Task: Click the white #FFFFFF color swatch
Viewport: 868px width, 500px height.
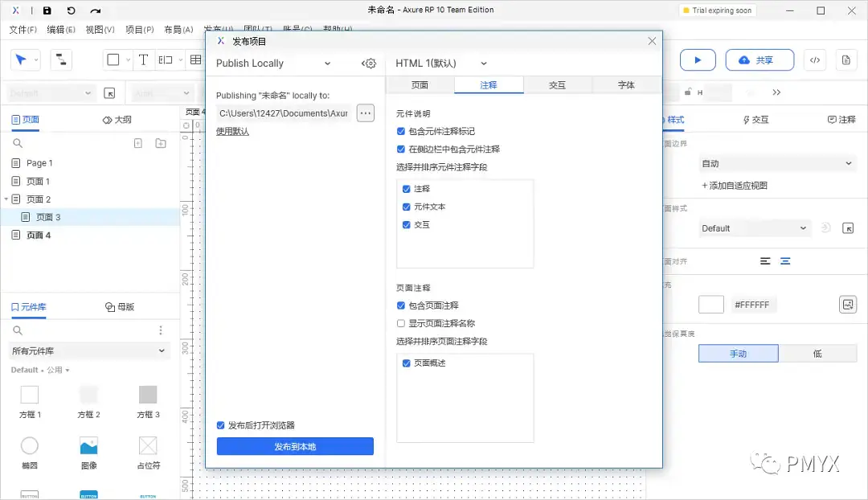Action: click(x=710, y=304)
